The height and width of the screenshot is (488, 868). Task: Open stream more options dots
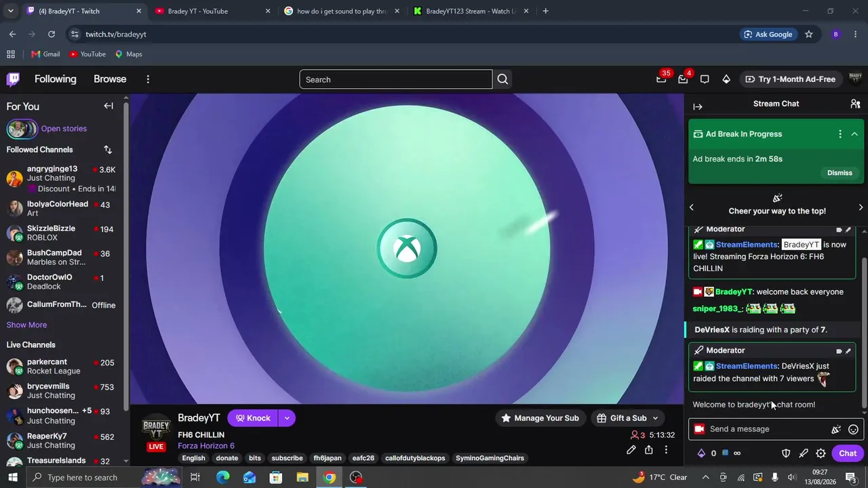tap(666, 449)
